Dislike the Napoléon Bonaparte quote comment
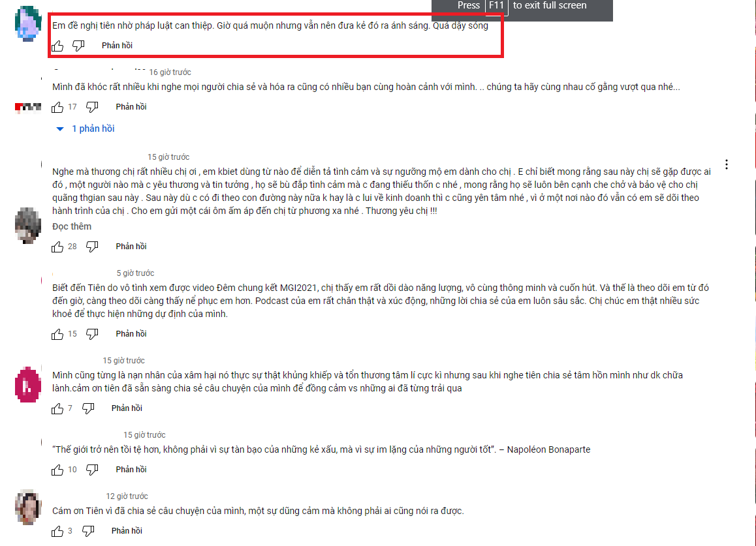 92,470
